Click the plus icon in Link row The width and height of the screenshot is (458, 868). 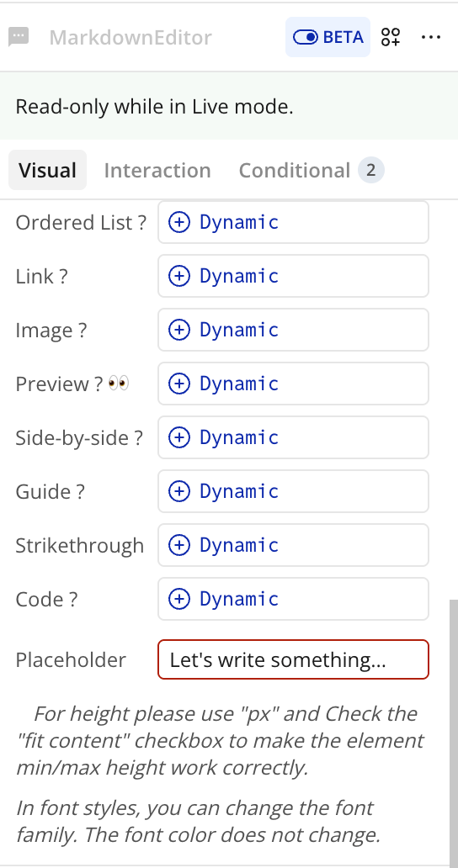click(x=178, y=276)
